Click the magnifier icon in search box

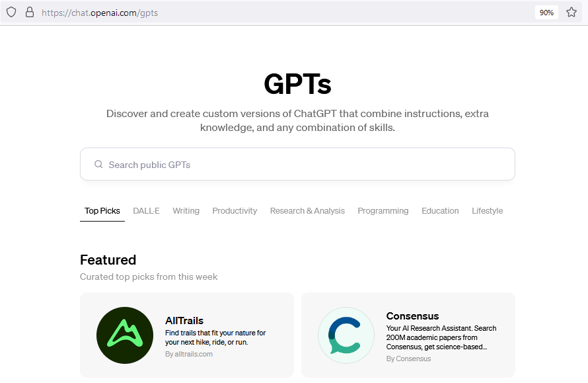click(98, 165)
